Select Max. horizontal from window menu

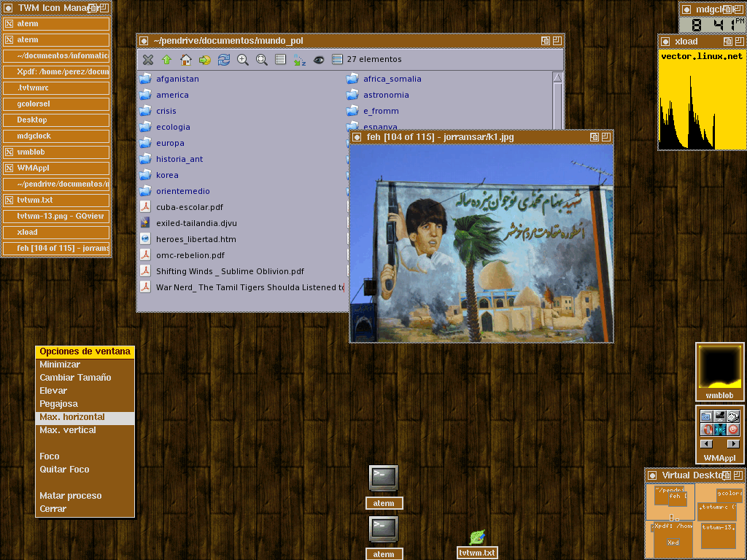(72, 417)
